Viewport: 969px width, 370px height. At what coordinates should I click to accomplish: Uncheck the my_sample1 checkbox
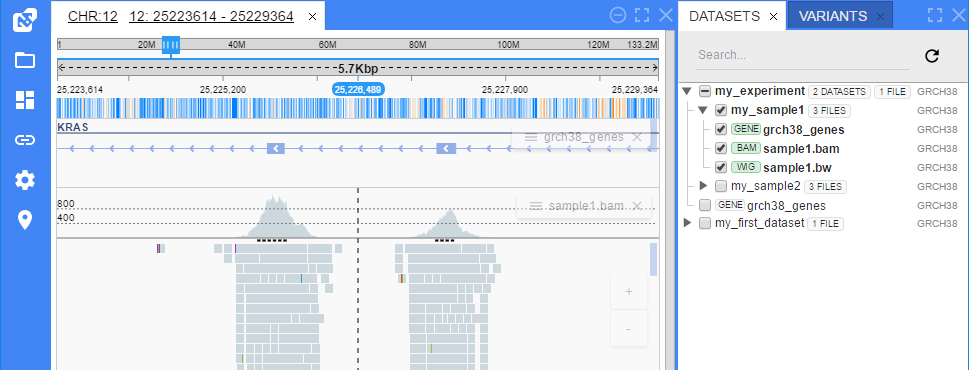[x=721, y=111]
